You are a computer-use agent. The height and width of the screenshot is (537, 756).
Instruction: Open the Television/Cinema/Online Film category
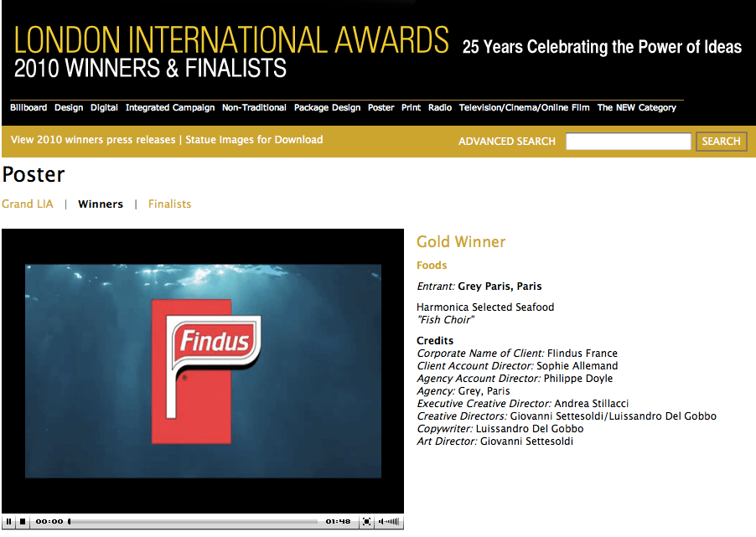pyautogui.click(x=524, y=107)
